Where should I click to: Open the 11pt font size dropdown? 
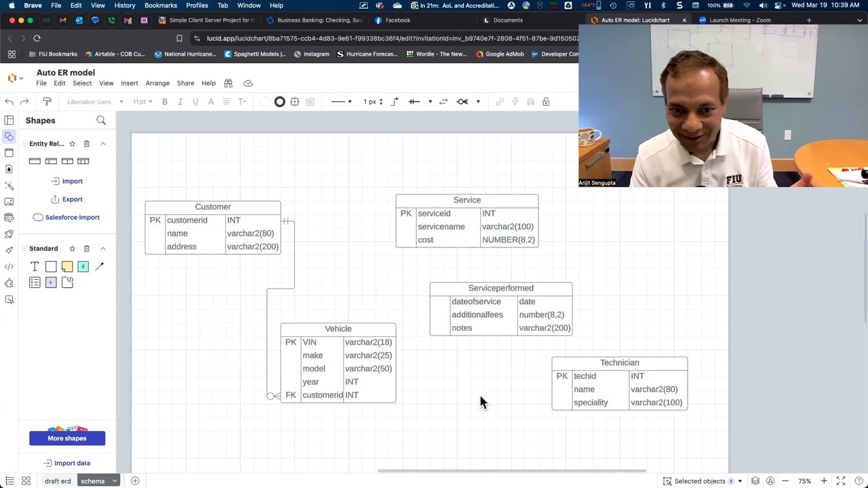(142, 102)
